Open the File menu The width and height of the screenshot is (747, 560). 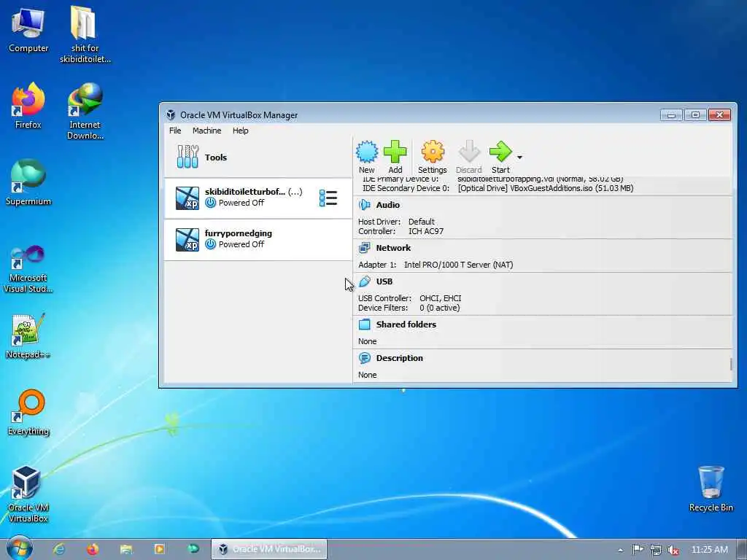pyautogui.click(x=175, y=131)
